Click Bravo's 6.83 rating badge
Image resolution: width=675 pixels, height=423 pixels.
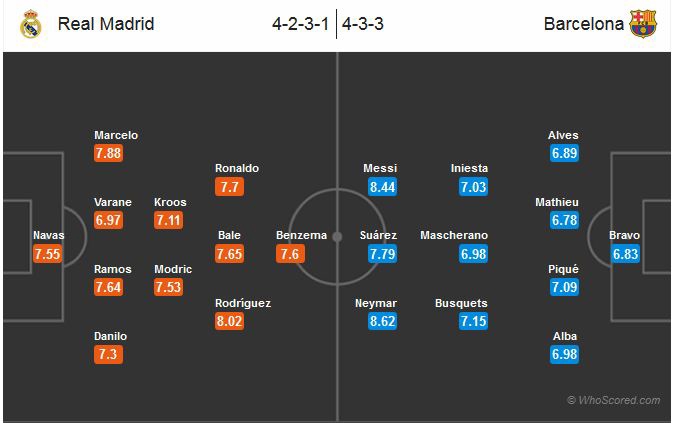[624, 254]
